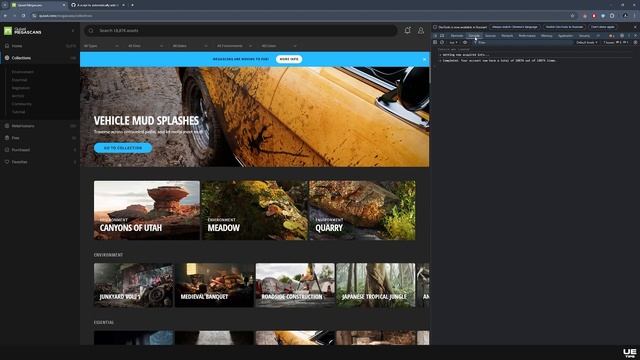Show more DevTools tabs
640x360 pixels.
(x=598, y=36)
